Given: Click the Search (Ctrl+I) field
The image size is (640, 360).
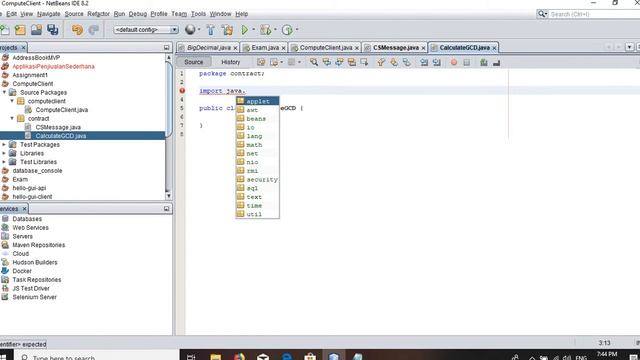Looking at the screenshot, I should [594, 14].
